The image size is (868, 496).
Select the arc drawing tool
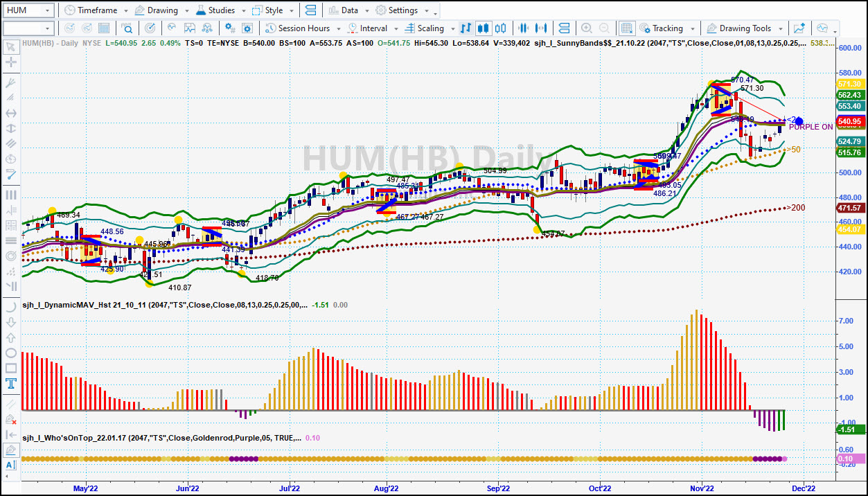click(x=11, y=307)
